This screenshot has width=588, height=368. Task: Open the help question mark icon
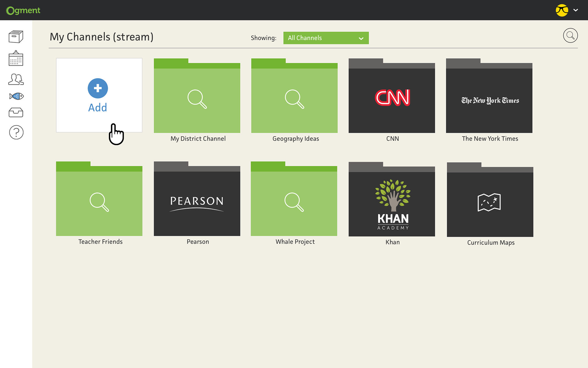(16, 132)
